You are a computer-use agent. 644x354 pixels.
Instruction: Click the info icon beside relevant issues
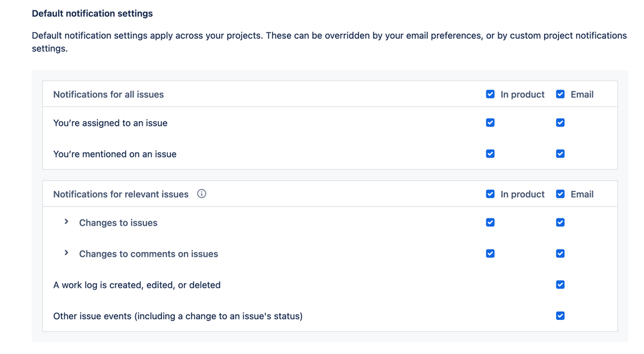(201, 193)
